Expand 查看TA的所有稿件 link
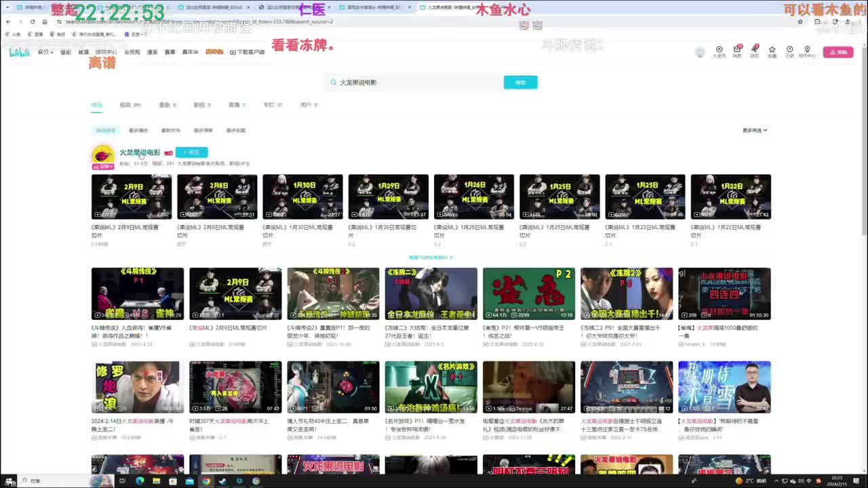This screenshot has width=868, height=488. point(431,258)
